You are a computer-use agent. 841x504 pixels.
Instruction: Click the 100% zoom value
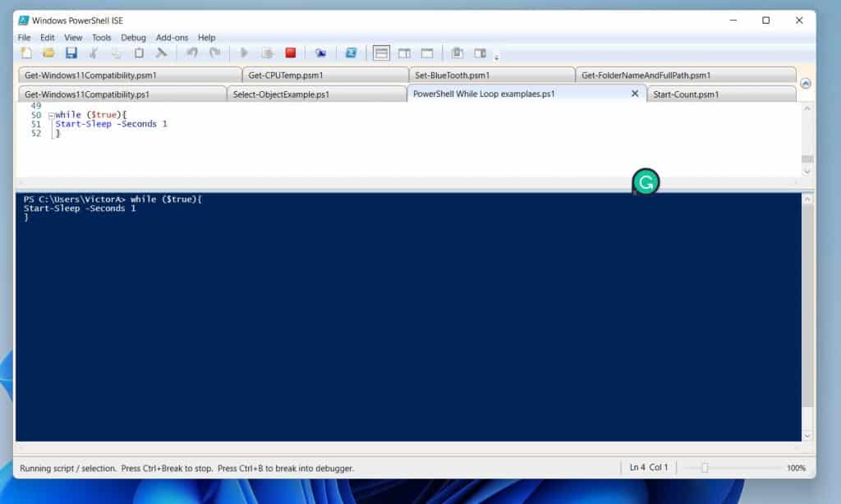coord(796,468)
